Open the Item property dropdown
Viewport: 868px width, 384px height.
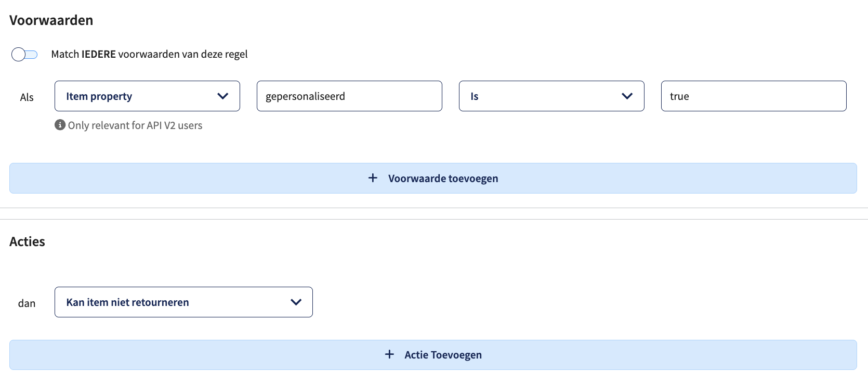(147, 96)
